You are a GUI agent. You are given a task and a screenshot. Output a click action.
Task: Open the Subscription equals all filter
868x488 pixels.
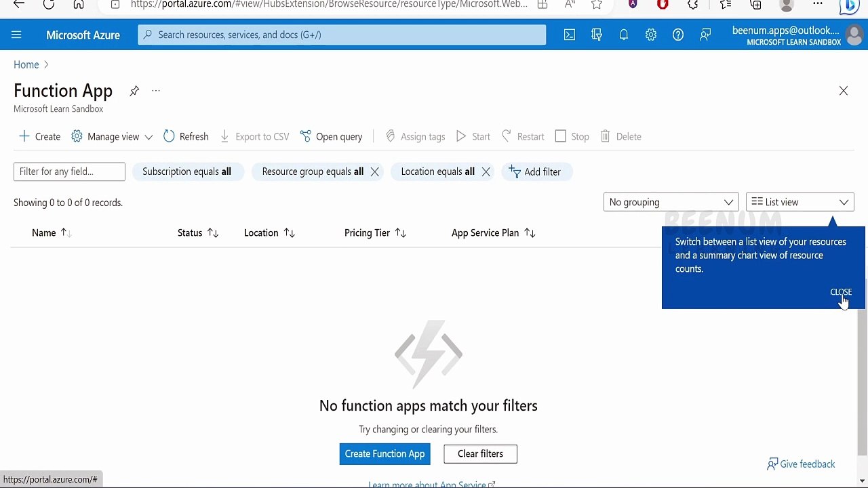point(186,171)
